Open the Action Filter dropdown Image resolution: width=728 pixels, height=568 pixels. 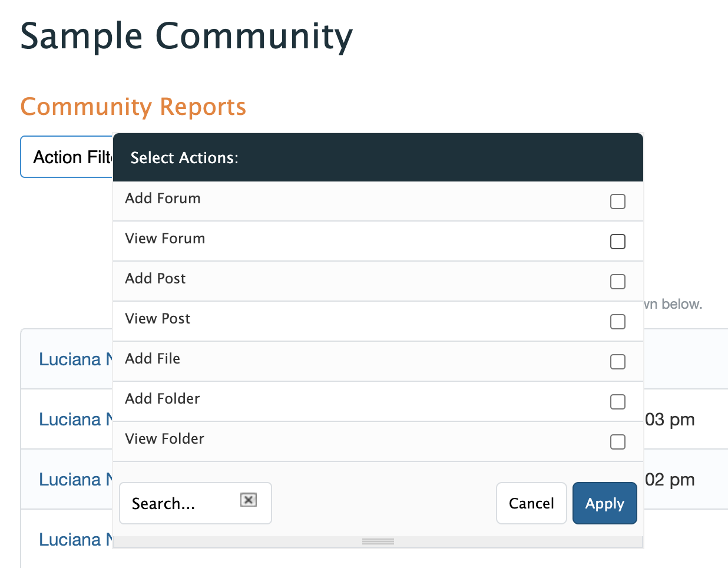tap(67, 157)
